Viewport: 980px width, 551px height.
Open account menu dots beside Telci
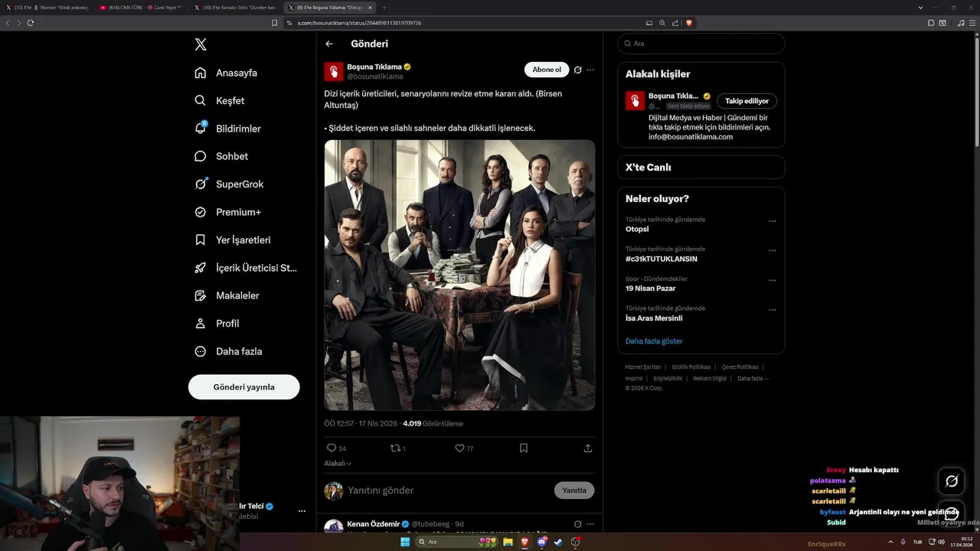click(x=302, y=510)
